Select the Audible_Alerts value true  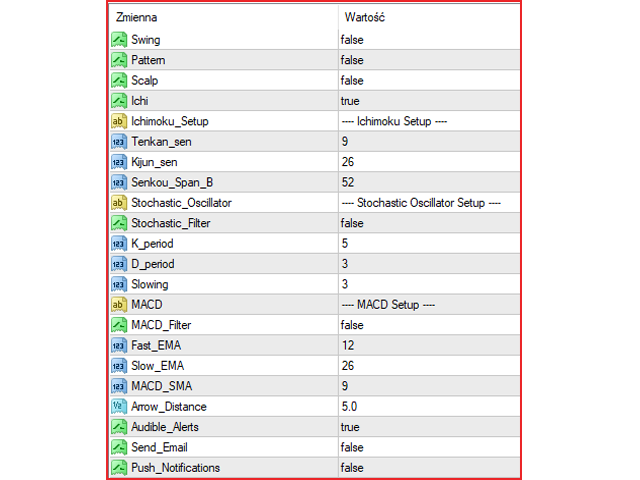click(350, 427)
